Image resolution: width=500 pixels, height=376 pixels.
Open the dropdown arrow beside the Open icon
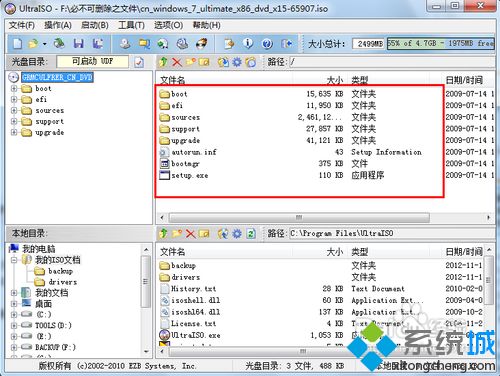pos(44,44)
